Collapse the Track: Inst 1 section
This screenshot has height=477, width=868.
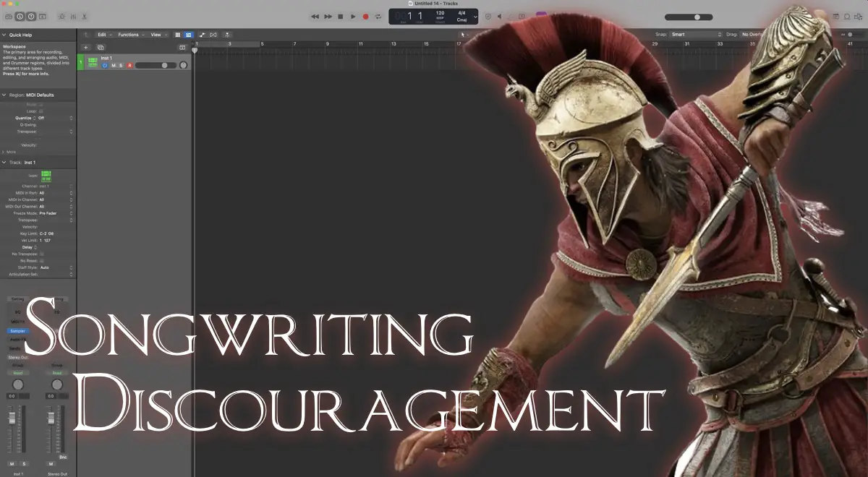[4, 163]
